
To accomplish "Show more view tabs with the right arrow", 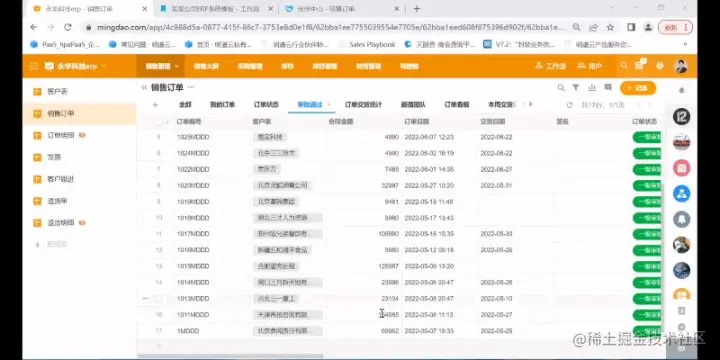I will [531, 104].
